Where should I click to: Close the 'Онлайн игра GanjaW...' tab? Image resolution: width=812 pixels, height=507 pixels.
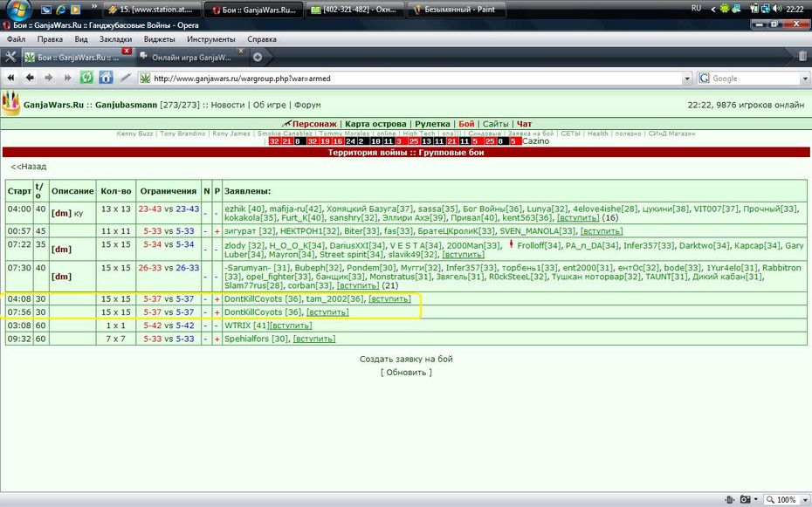pyautogui.click(x=241, y=51)
